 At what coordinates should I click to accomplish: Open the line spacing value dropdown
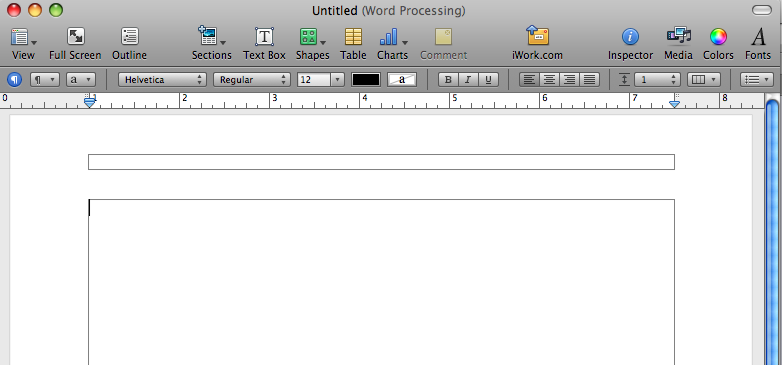point(657,80)
